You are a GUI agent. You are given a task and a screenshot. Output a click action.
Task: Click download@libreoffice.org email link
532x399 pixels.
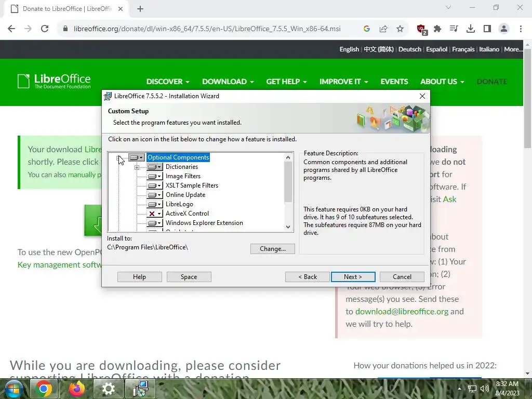(402, 312)
